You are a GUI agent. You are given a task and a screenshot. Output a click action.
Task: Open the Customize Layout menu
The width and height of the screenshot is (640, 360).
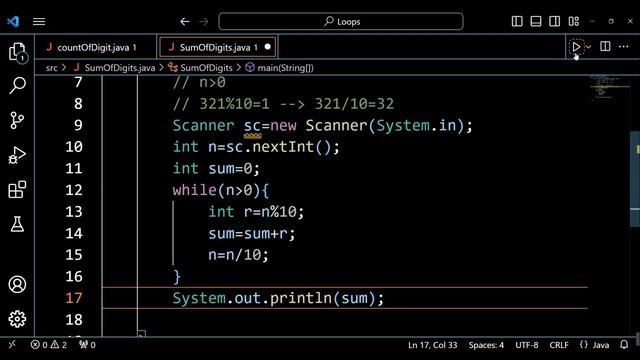click(573, 21)
